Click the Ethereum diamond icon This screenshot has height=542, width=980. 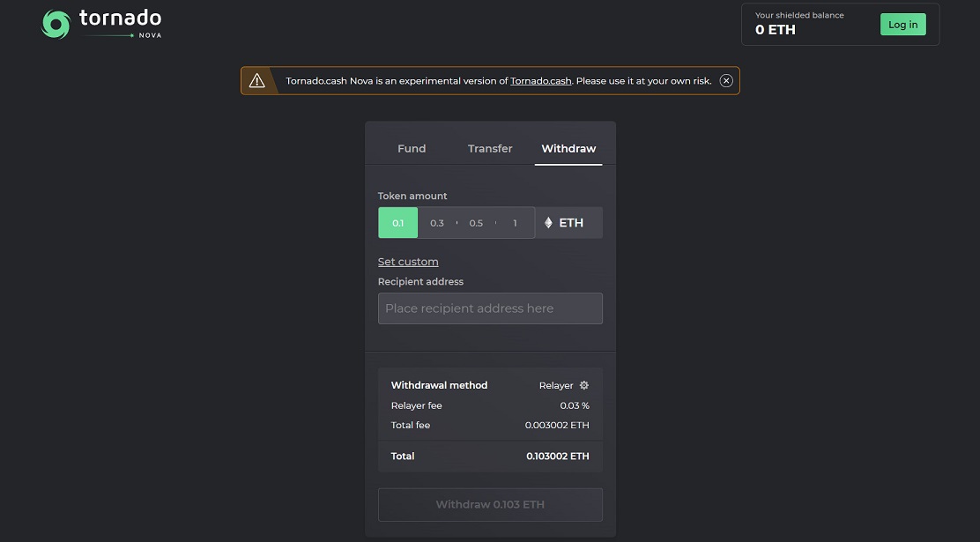click(548, 223)
